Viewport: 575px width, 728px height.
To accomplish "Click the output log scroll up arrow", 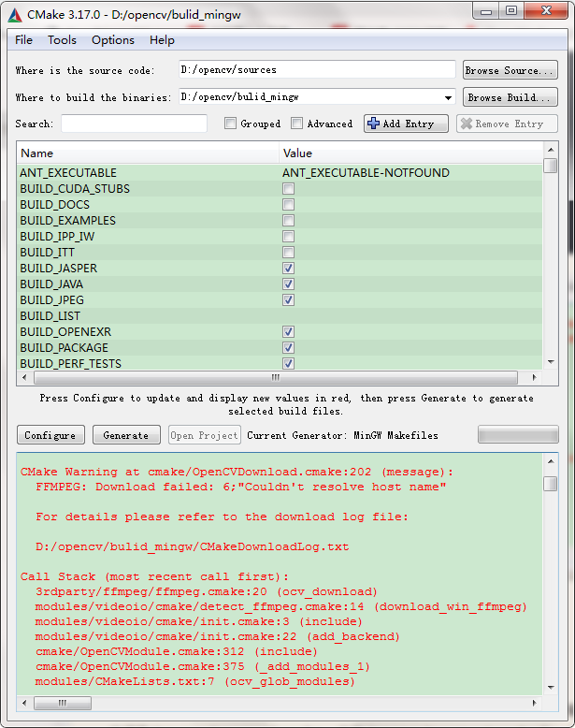I will pyautogui.click(x=551, y=461).
